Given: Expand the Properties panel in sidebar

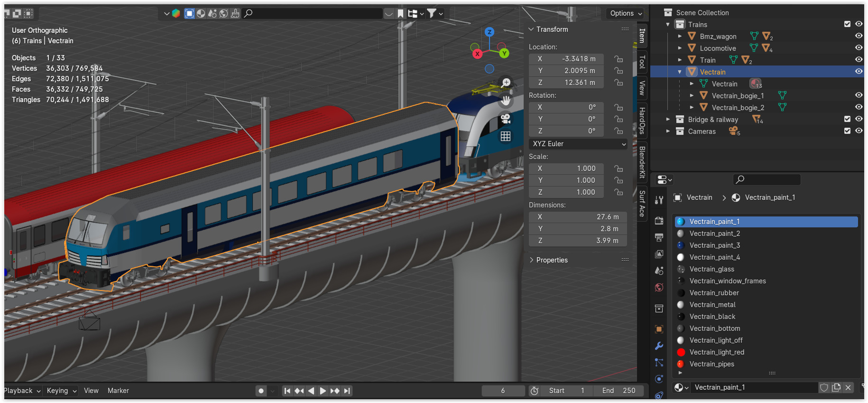Looking at the screenshot, I should (x=531, y=260).
